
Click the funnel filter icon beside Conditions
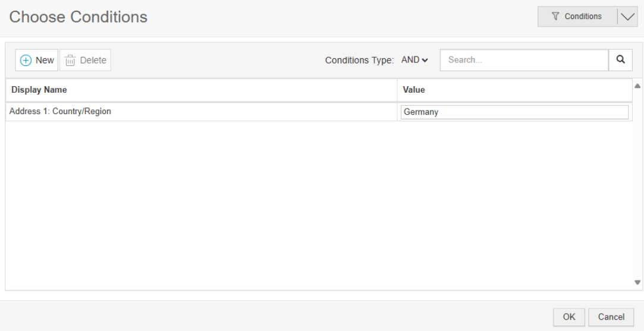(x=556, y=17)
